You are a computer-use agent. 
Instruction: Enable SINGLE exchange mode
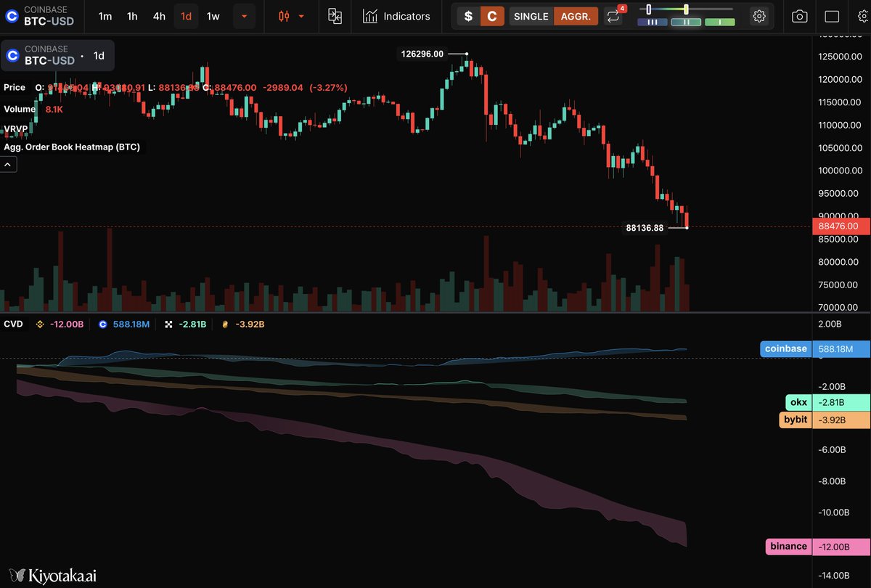pyautogui.click(x=531, y=16)
